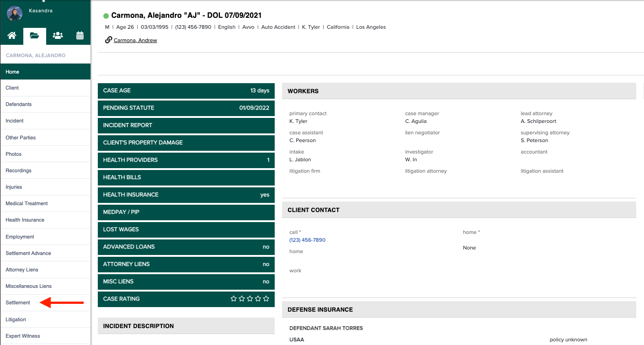The height and width of the screenshot is (345, 644).
Task: Open the calendar icon
Action: pos(80,35)
